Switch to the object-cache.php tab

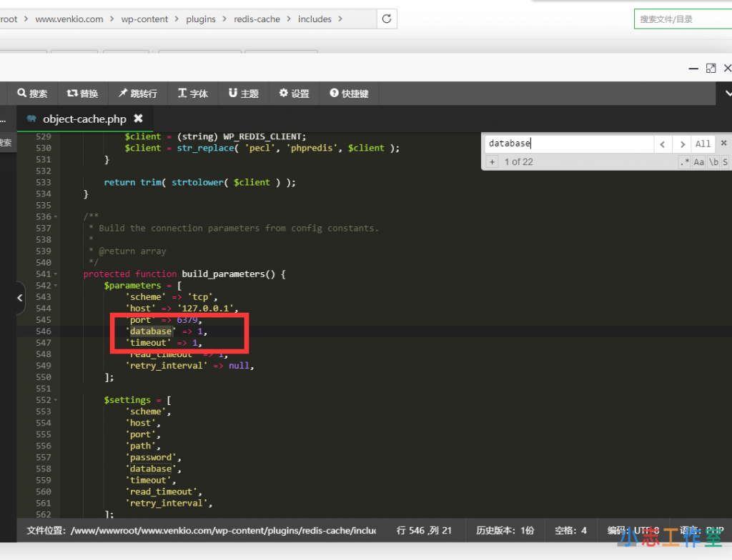84,119
